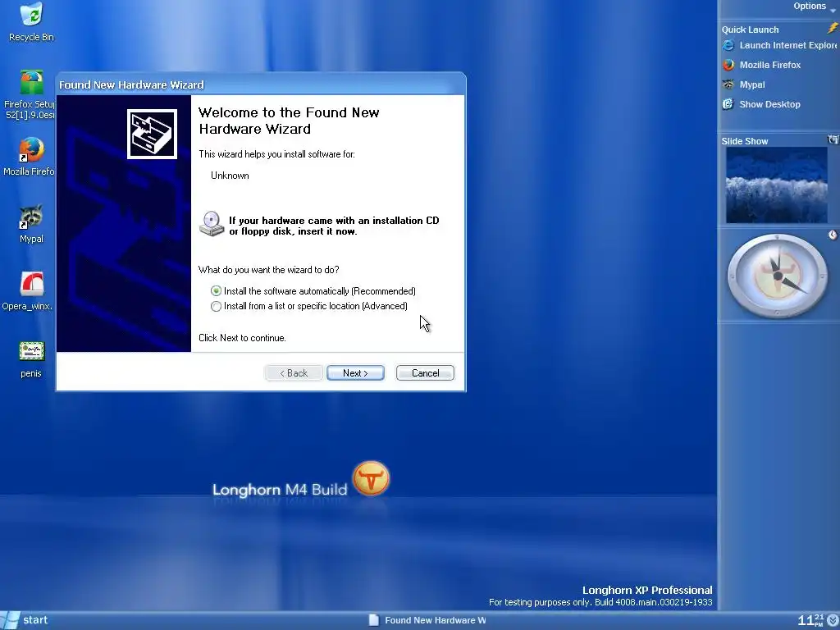Select the certificate-style file icon on the desktop
The image size is (840, 630).
coord(31,359)
